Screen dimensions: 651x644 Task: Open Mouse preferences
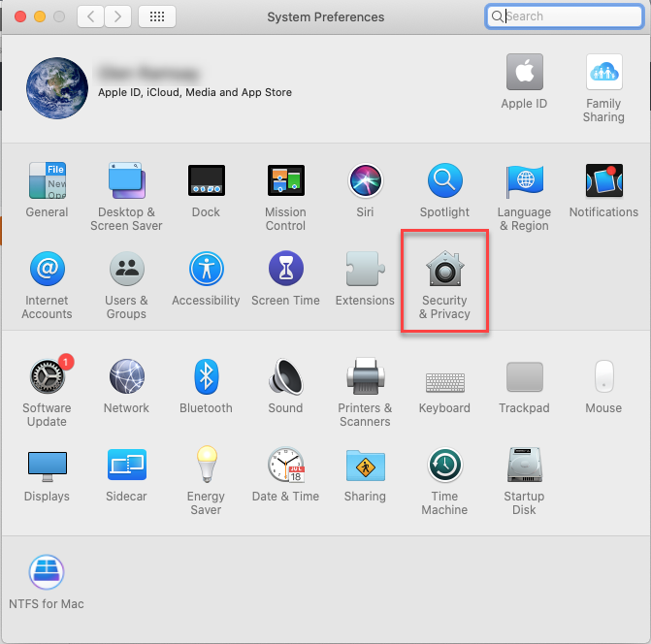coord(603,385)
